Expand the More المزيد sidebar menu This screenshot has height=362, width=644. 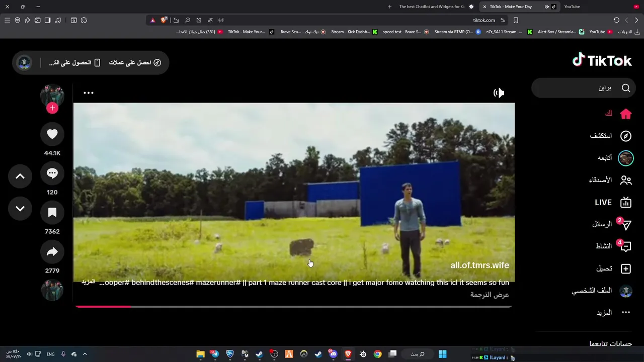coord(613,313)
